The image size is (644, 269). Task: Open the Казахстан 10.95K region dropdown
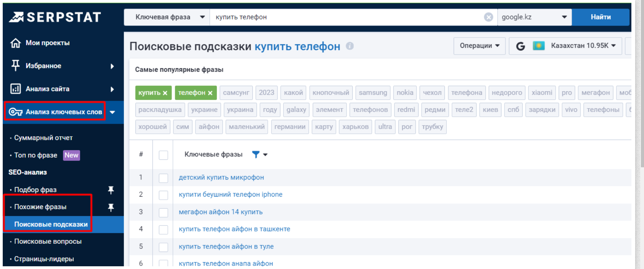[566, 46]
